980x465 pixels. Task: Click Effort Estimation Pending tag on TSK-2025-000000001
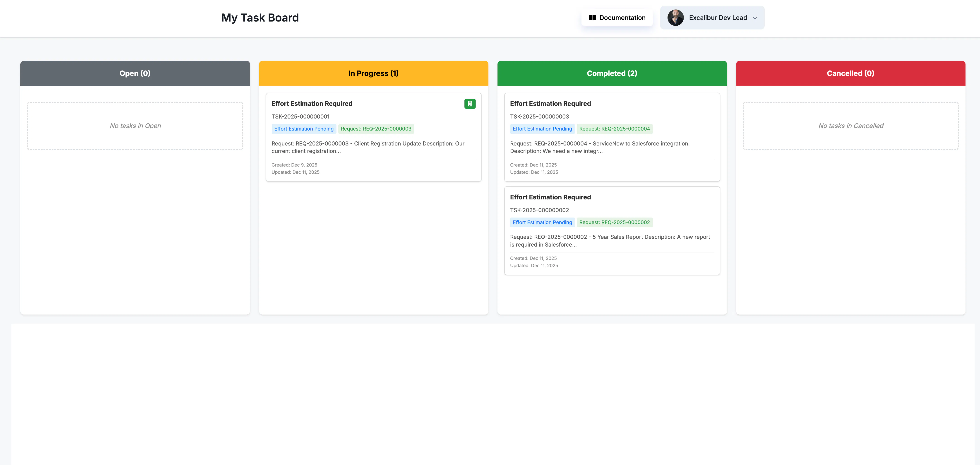pyautogui.click(x=304, y=129)
